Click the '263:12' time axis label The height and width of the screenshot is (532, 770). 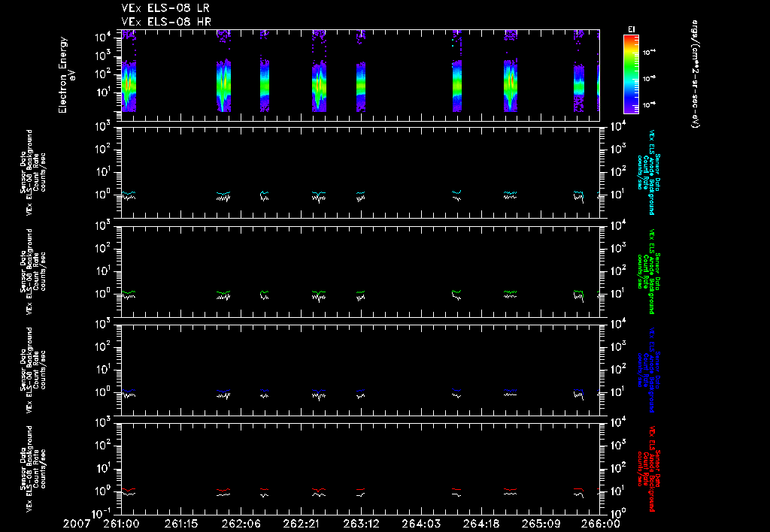[361, 524]
